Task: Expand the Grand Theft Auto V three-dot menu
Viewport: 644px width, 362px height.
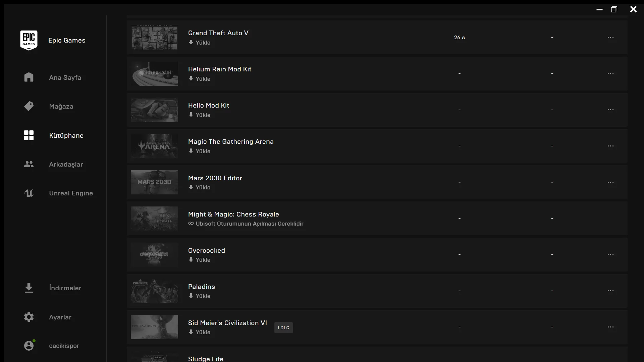Action: (x=610, y=38)
